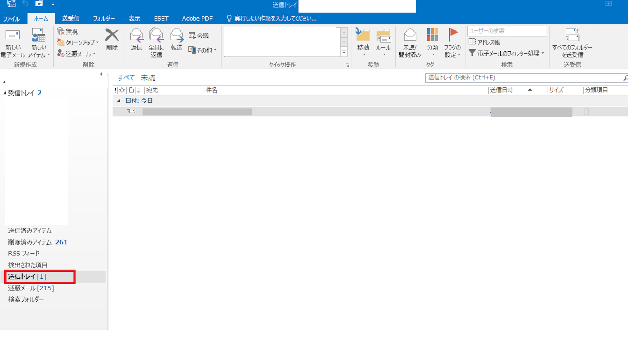
Task: Collapse the Inbox folder tree
Action: coord(5,93)
